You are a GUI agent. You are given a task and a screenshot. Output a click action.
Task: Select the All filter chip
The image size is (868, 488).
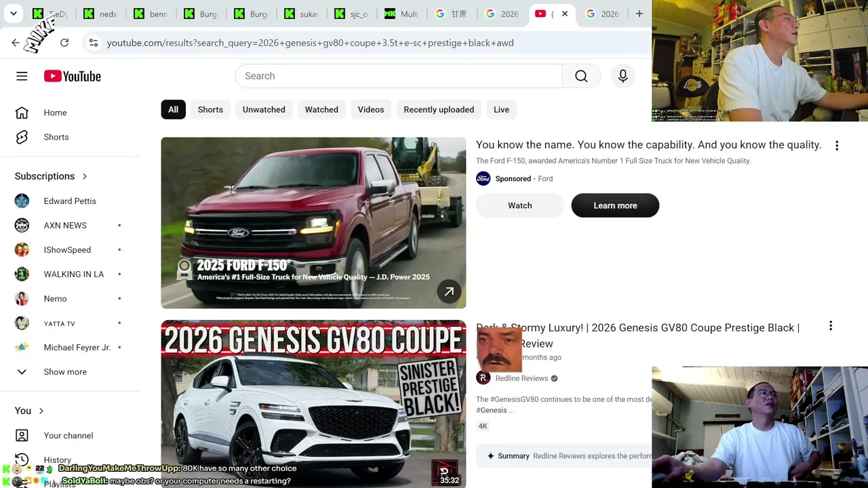coord(174,109)
